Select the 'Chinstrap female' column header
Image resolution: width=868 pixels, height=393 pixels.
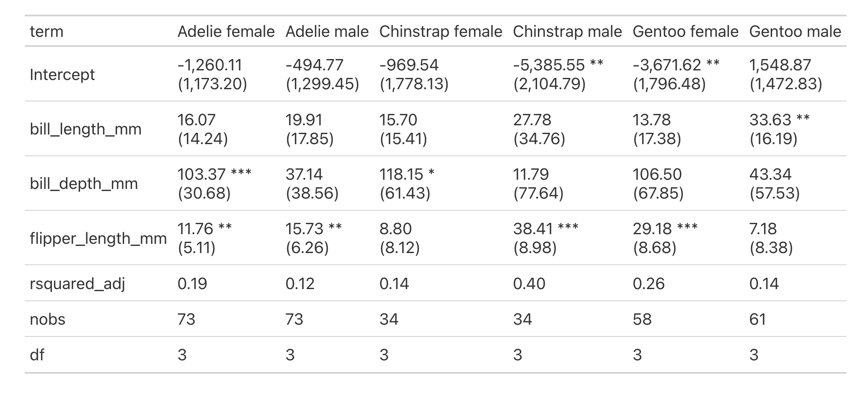point(441,31)
